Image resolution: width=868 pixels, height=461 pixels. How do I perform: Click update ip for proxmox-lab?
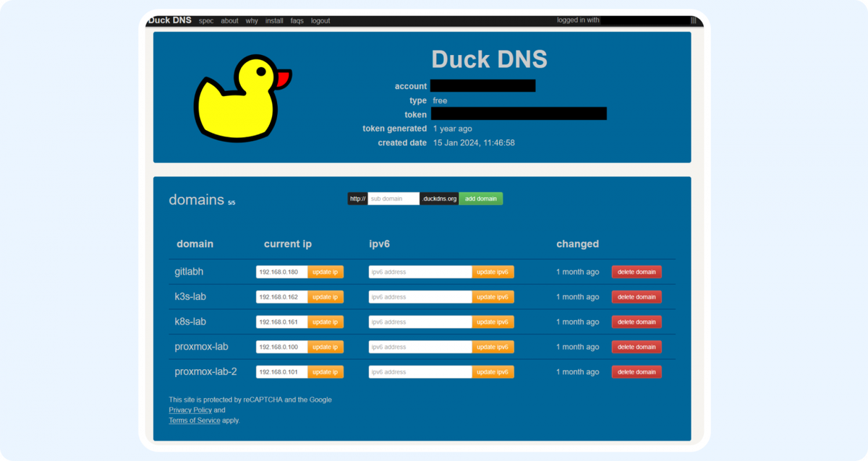(x=325, y=347)
